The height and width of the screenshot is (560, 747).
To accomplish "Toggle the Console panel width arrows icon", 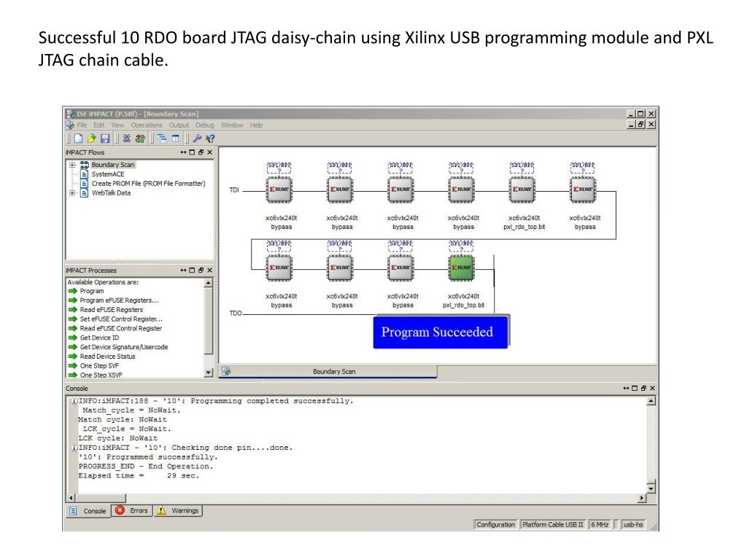I will (x=626, y=389).
